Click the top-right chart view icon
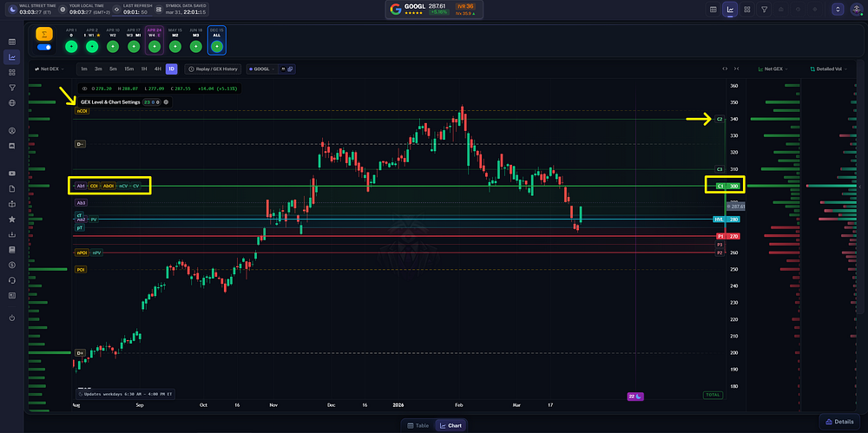 click(730, 10)
